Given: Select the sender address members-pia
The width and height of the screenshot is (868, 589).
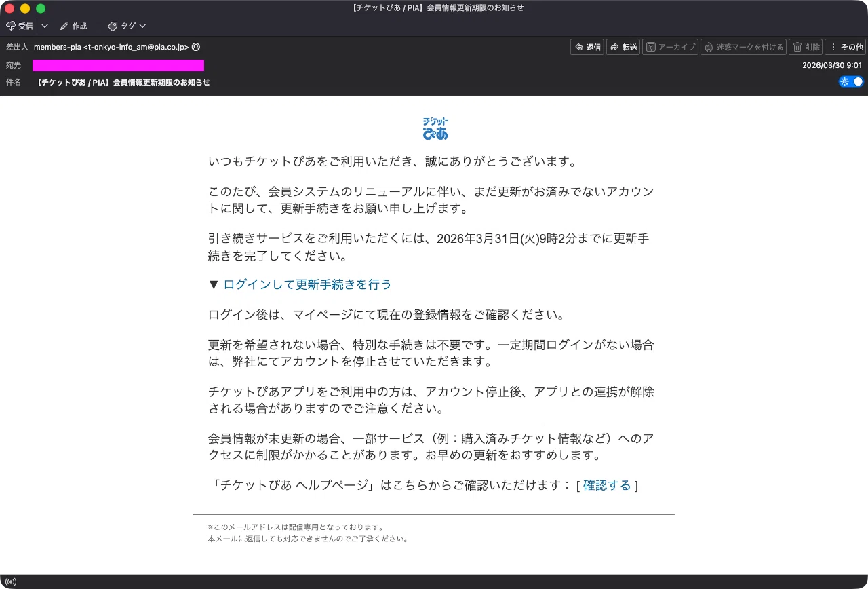Looking at the screenshot, I should pyautogui.click(x=111, y=47).
